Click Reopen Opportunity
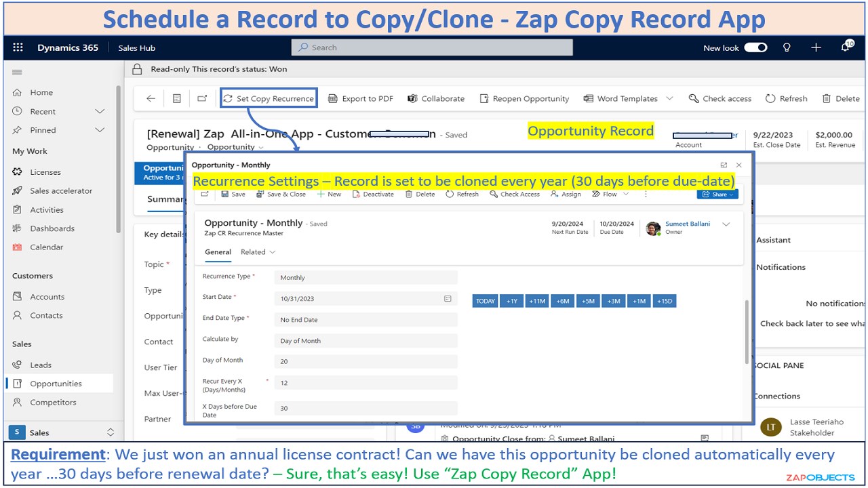The width and height of the screenshot is (868, 488). [x=524, y=98]
